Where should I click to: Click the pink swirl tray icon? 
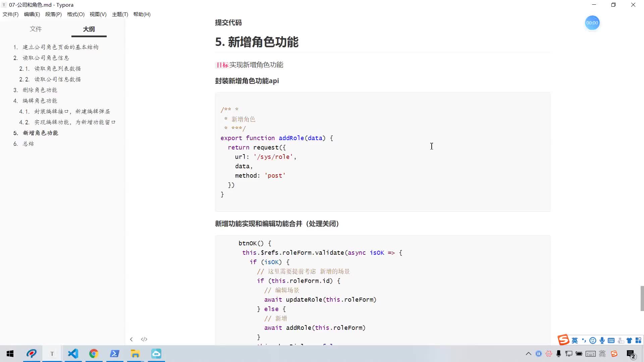(x=549, y=354)
